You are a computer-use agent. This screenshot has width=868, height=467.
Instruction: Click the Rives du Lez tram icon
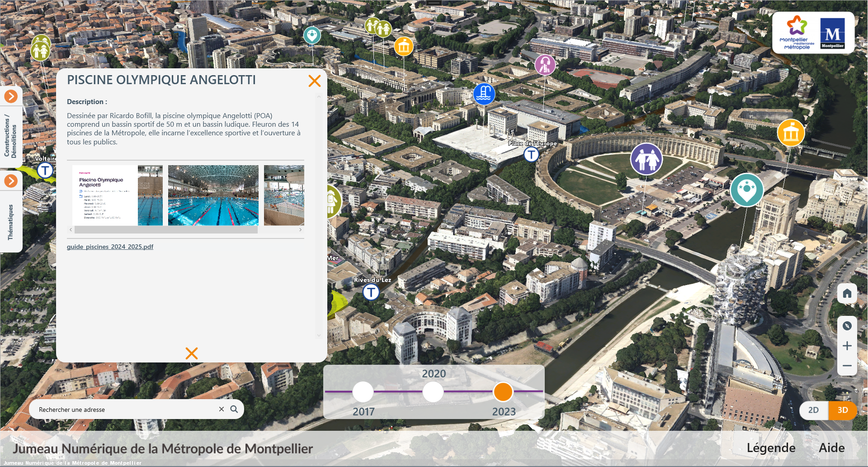371,292
